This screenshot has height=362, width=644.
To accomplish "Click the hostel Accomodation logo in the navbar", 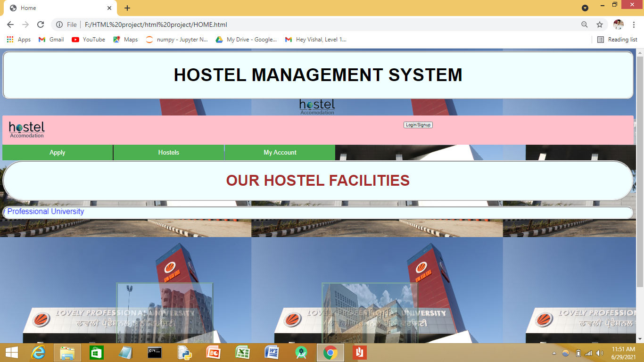I will 26,129.
